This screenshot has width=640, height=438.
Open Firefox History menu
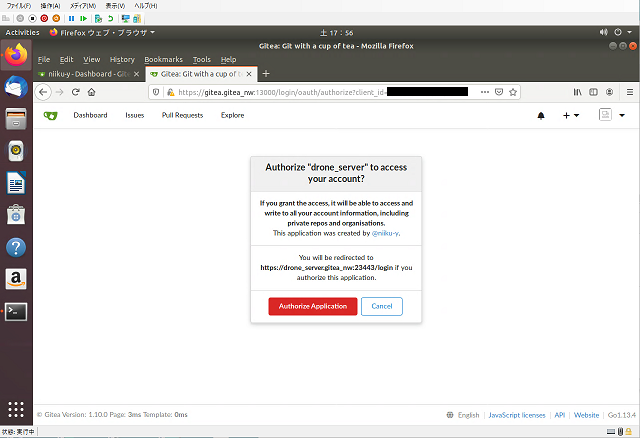[122, 60]
